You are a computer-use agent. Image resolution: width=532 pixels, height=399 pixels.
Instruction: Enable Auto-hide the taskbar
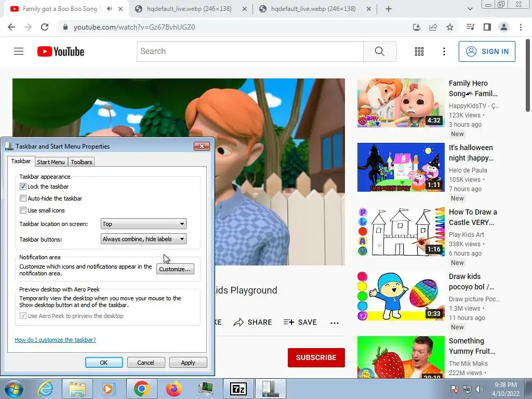click(23, 198)
